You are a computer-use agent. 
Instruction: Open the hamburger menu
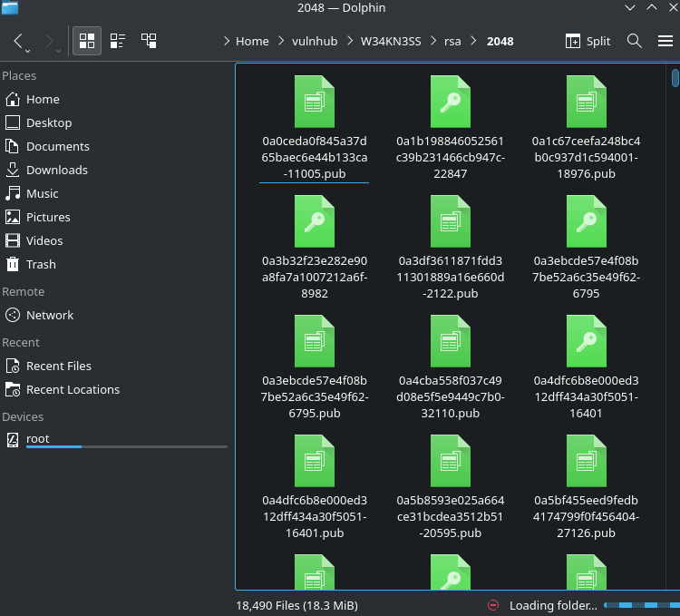665,41
